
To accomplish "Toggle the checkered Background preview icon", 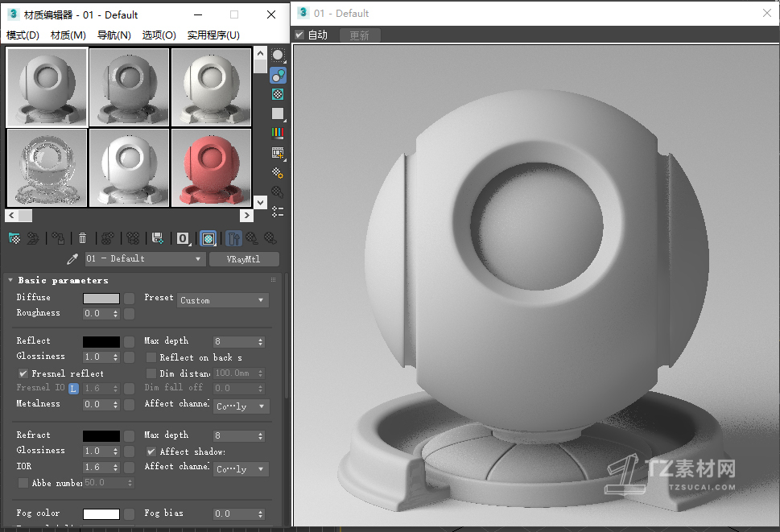I will coord(278,95).
